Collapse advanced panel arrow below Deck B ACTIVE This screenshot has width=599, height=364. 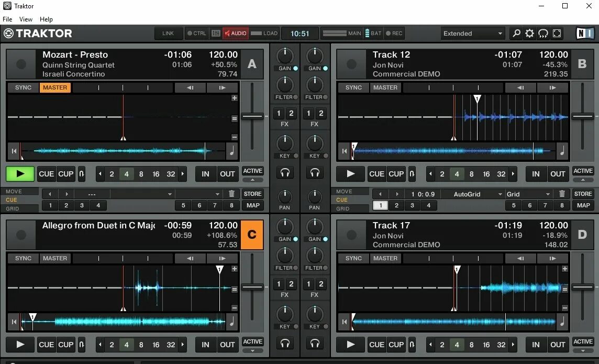click(x=583, y=180)
